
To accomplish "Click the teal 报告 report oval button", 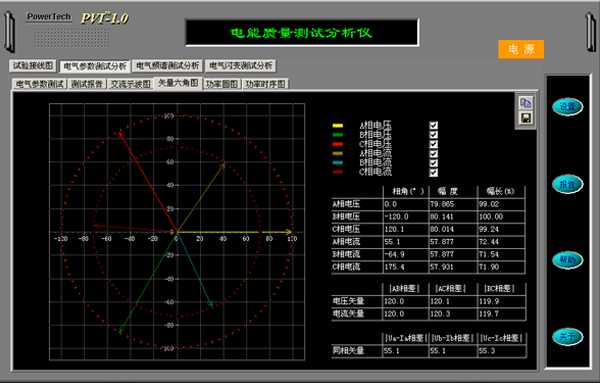I will (x=567, y=184).
